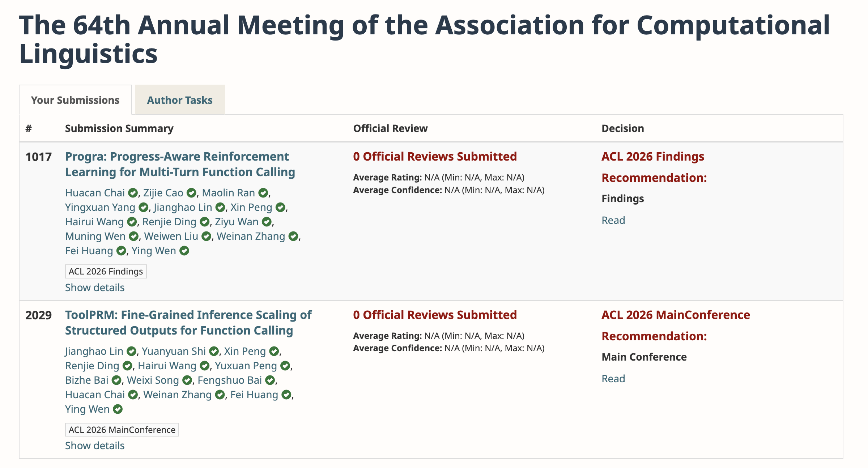Image resolution: width=868 pixels, height=468 pixels.
Task: Read the Main Conference decision
Action: [x=613, y=379]
